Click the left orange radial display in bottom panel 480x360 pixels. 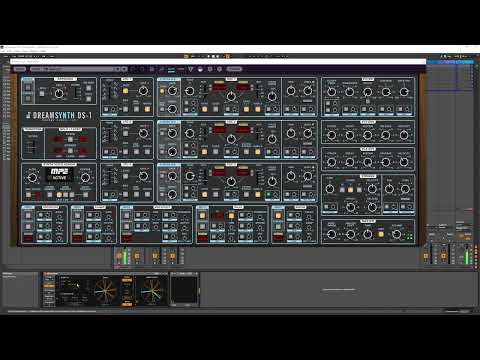point(106,291)
